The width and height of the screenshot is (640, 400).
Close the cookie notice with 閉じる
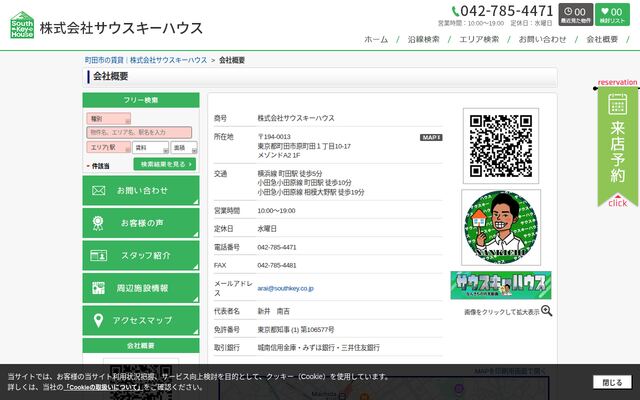(x=613, y=382)
